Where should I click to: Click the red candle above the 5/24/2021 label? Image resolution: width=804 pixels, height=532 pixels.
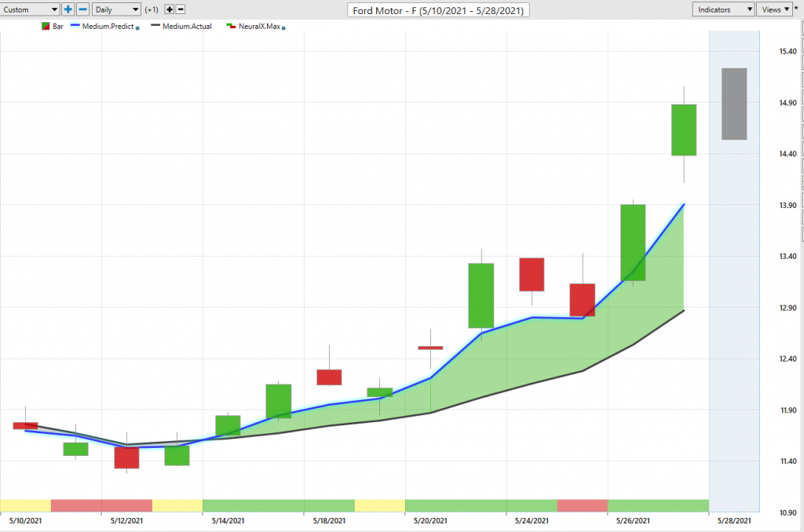coord(532,274)
